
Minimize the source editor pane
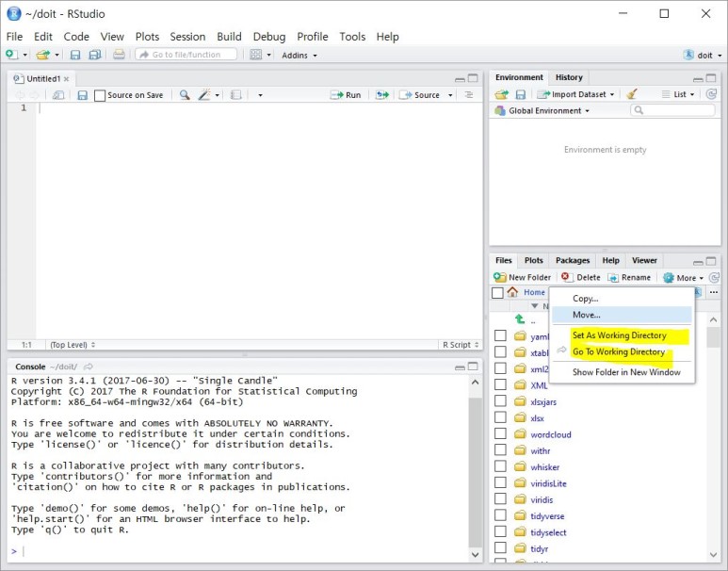pyautogui.click(x=461, y=79)
